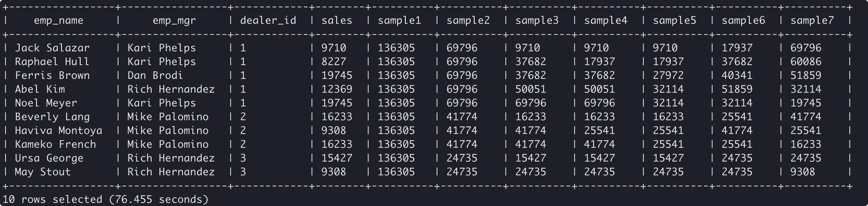Click the emp_name column header
The width and height of the screenshot is (868, 206).
point(59,21)
